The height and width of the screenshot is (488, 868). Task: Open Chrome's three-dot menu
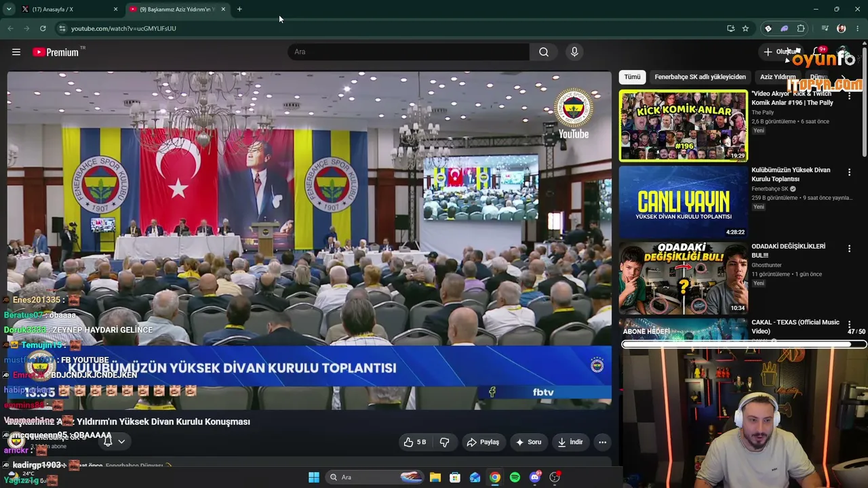(858, 28)
